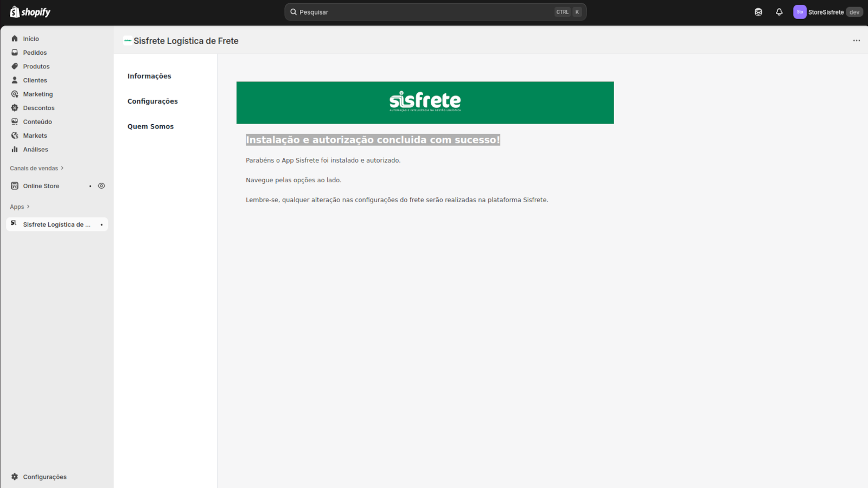Switch to app Configurações tab
The height and width of the screenshot is (488, 868).
click(152, 101)
